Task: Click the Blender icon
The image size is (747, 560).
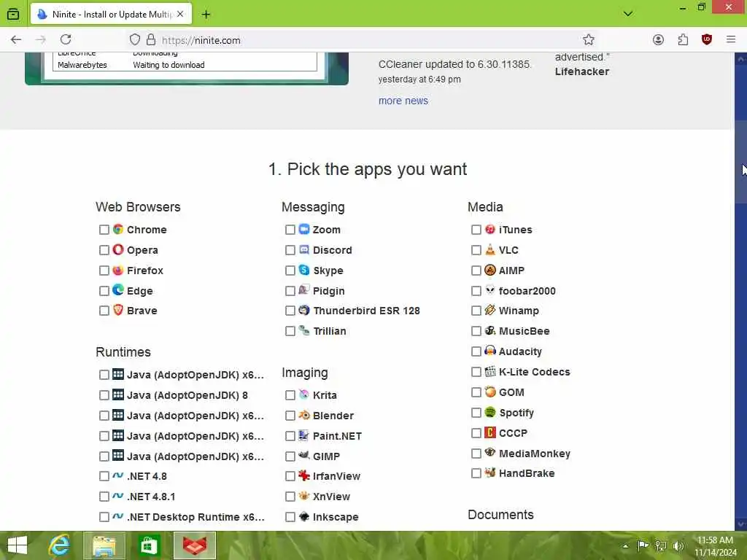Action: 304,415
